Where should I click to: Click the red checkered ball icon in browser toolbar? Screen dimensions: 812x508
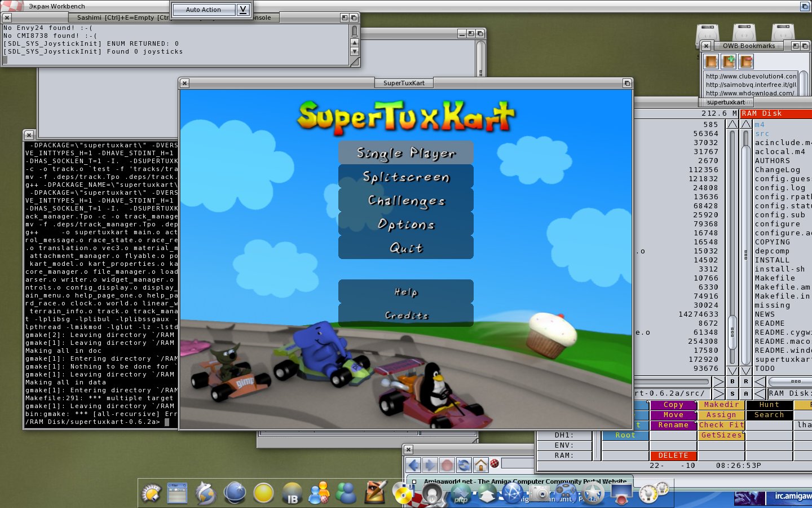point(495,463)
